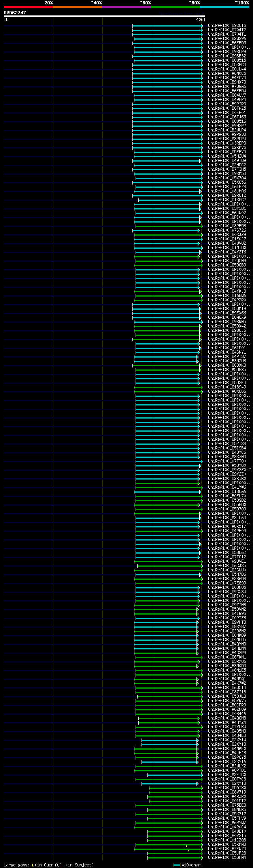Viewport: 253px width, 868px height.
Task: Select label UniRef100_Q8W516
Action: [x=227, y=122]
